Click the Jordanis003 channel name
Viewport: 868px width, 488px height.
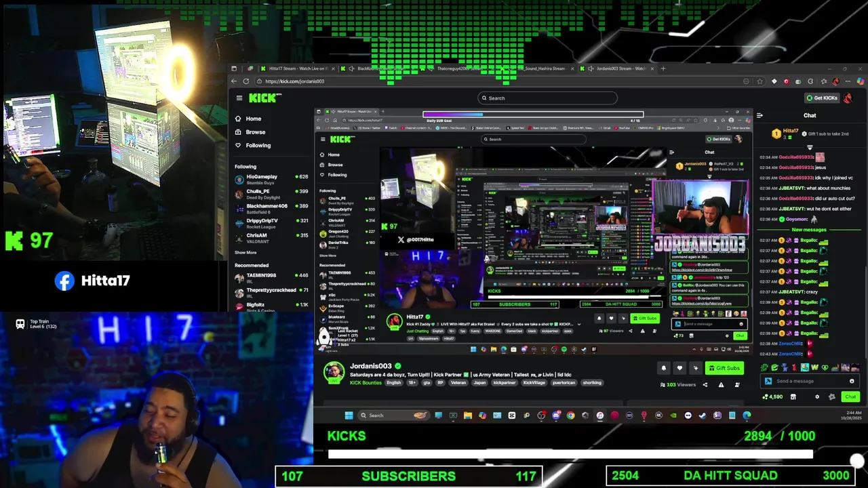(x=371, y=366)
